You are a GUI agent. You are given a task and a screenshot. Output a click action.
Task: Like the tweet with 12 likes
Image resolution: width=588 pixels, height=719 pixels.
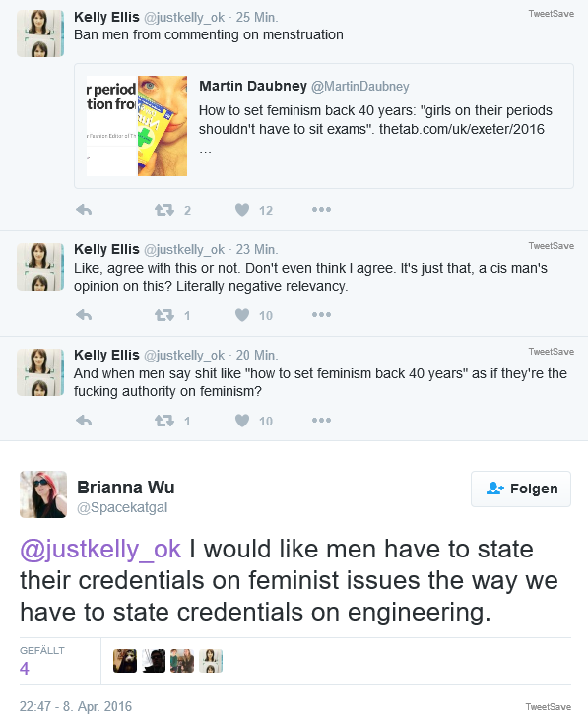point(242,210)
